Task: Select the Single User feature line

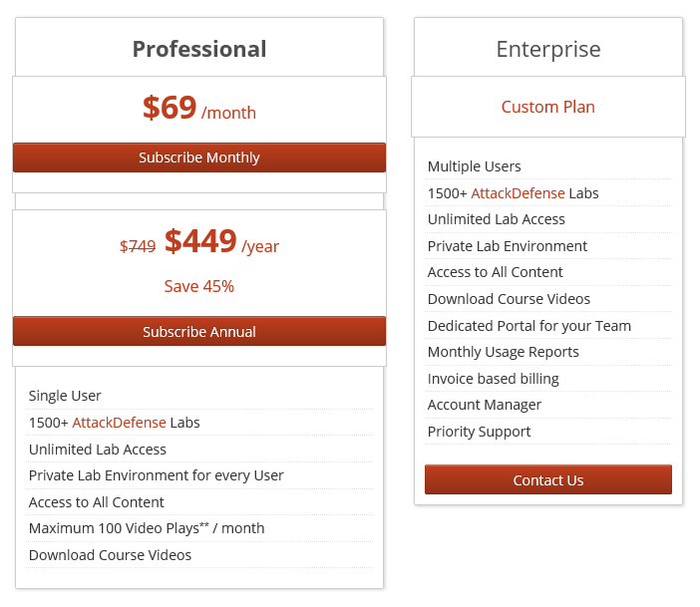Action: click(65, 396)
